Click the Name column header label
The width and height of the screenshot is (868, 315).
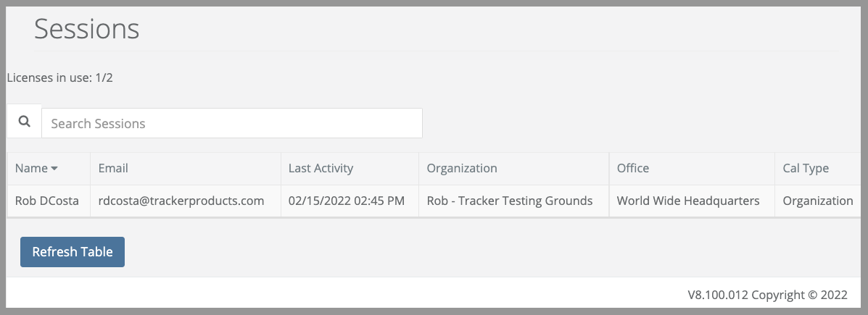(31, 168)
